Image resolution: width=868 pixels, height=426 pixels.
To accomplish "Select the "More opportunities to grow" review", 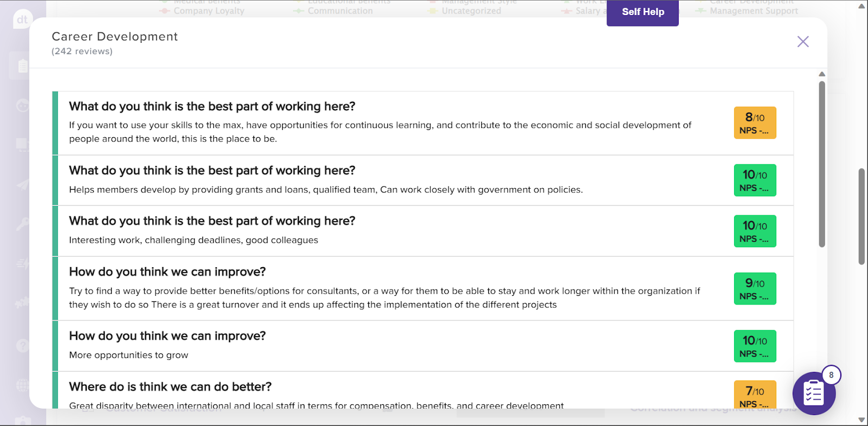I will 129,355.
